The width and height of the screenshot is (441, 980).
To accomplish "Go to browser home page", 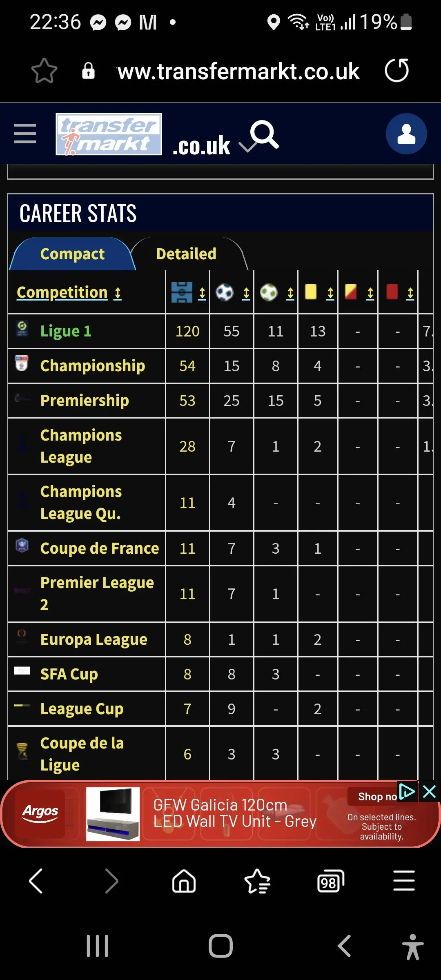I will (184, 882).
